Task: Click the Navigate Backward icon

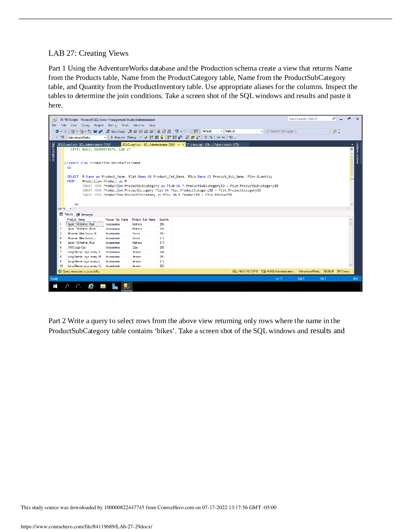Action: tap(57, 131)
